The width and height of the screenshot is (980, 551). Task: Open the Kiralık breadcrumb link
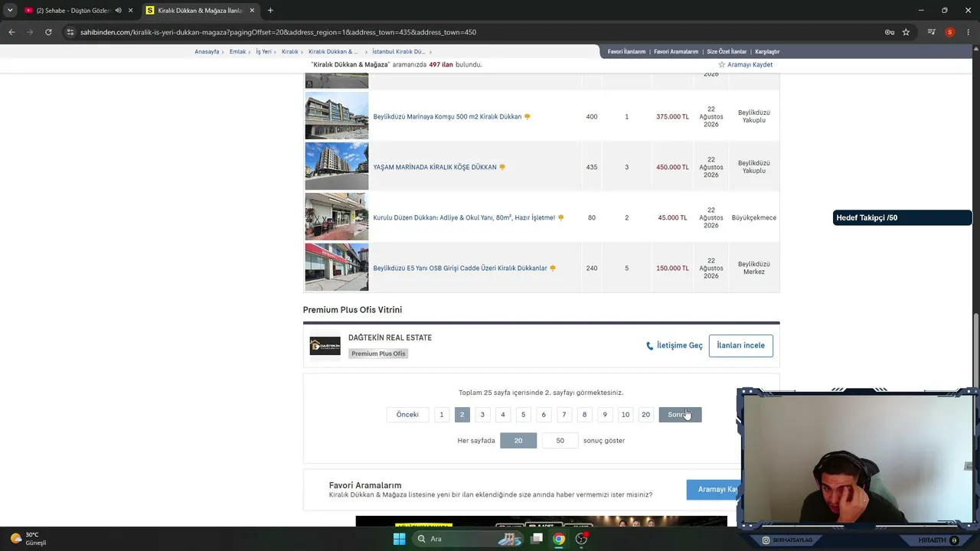tap(289, 51)
